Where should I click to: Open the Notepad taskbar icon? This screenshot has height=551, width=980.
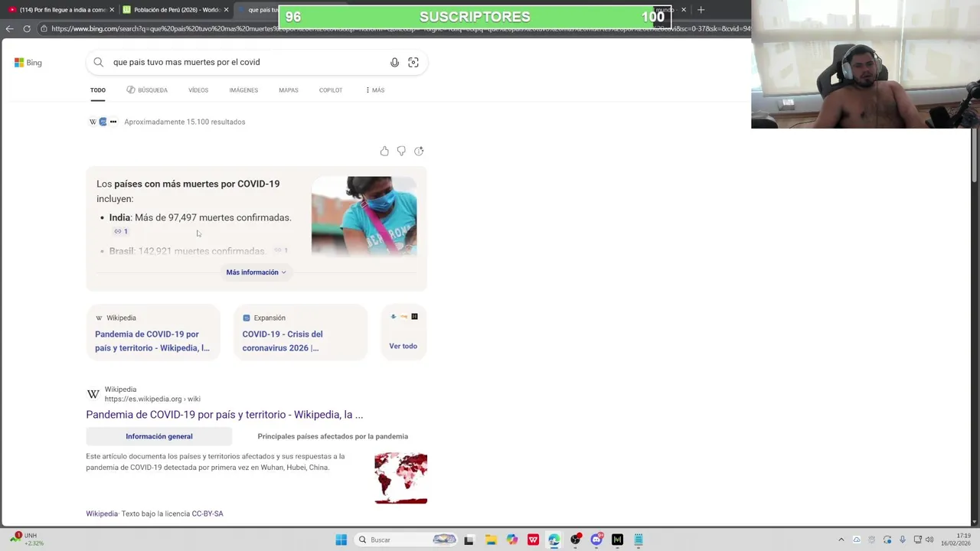[639, 540]
